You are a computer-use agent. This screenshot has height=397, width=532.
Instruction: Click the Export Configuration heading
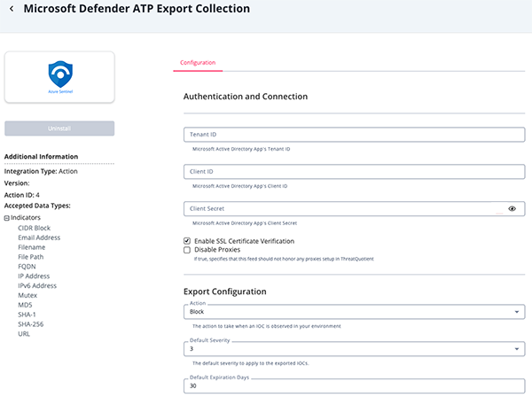[225, 292]
